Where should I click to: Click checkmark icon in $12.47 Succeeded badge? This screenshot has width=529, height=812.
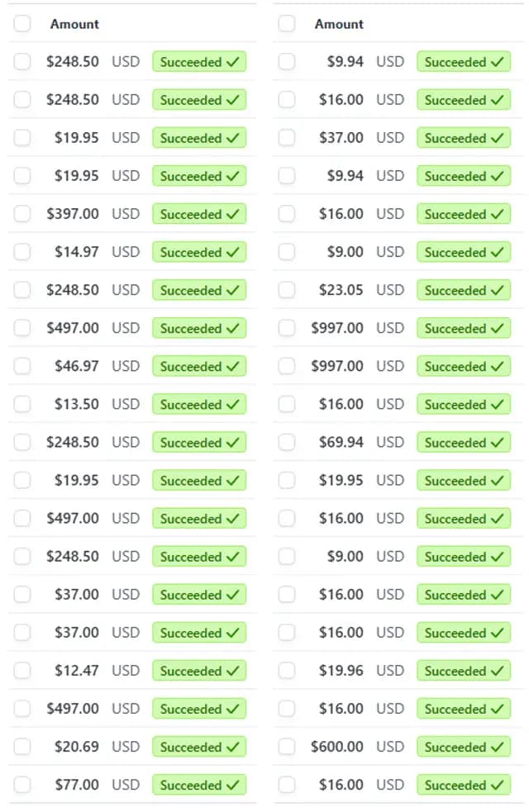tap(233, 671)
